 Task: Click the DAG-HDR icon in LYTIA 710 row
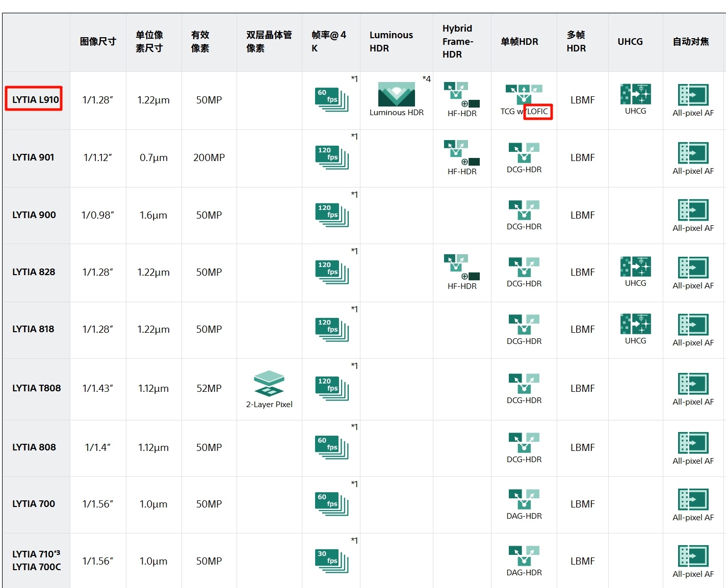click(x=524, y=556)
